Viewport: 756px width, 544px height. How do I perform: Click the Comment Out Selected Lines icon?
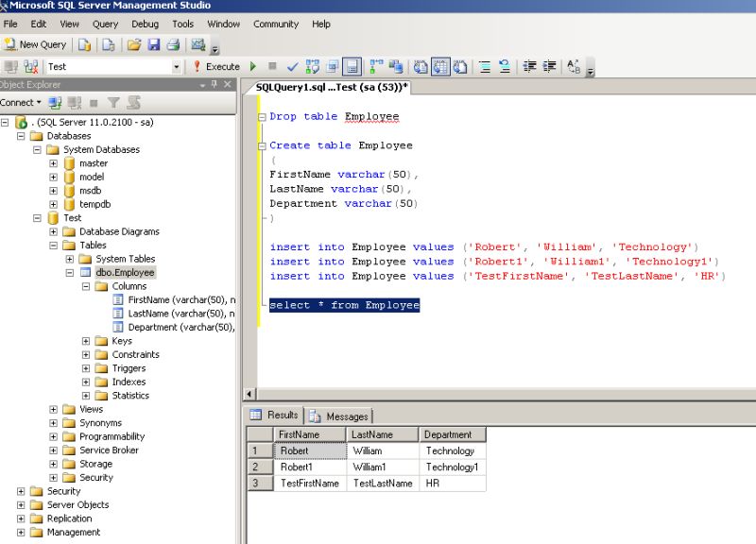point(485,66)
